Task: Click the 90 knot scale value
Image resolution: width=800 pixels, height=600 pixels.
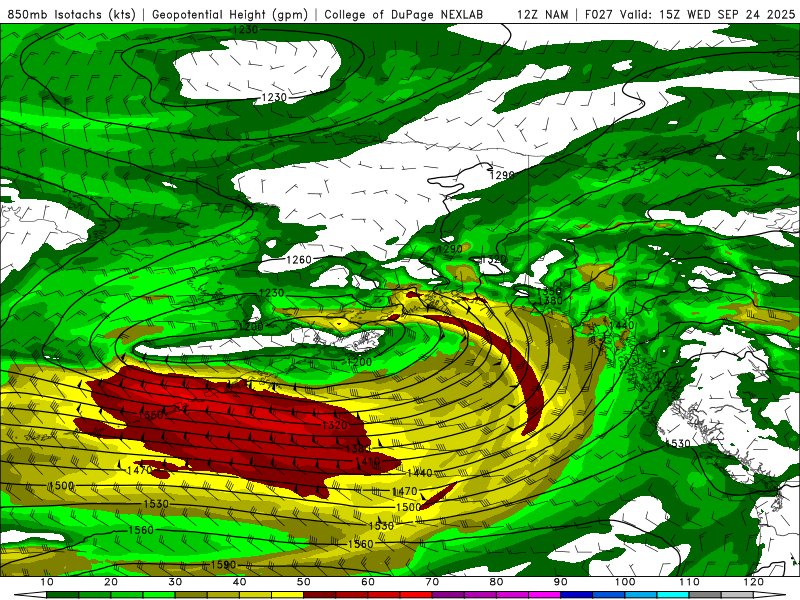Action: (x=561, y=582)
